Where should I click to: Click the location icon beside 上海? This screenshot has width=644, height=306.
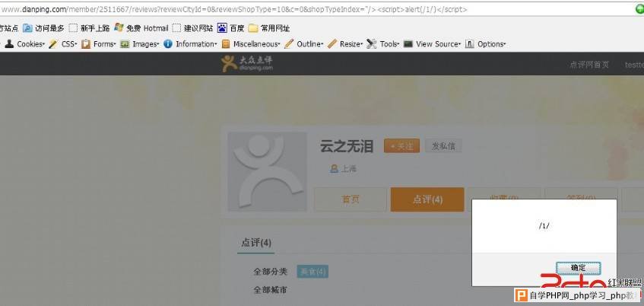pyautogui.click(x=334, y=168)
